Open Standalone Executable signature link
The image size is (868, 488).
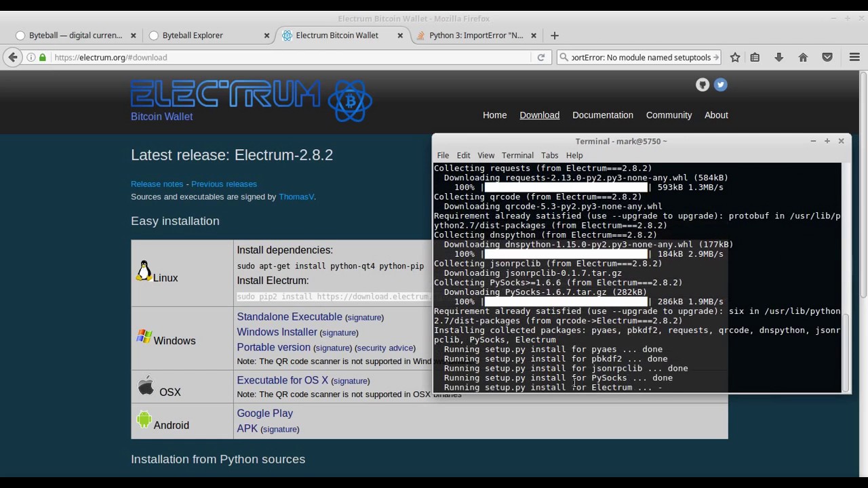click(364, 317)
